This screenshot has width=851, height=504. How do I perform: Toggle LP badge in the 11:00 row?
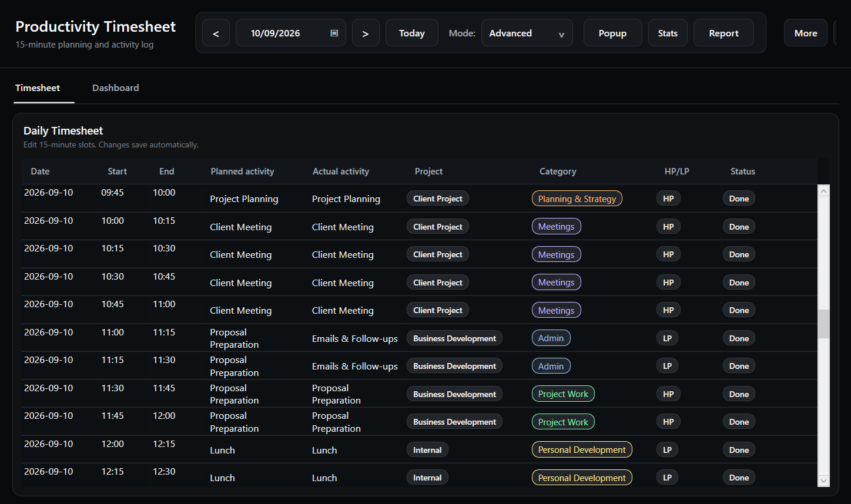pyautogui.click(x=667, y=338)
